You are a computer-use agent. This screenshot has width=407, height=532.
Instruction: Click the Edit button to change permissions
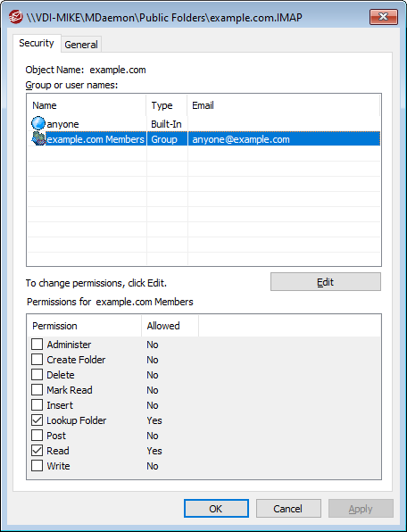click(326, 282)
